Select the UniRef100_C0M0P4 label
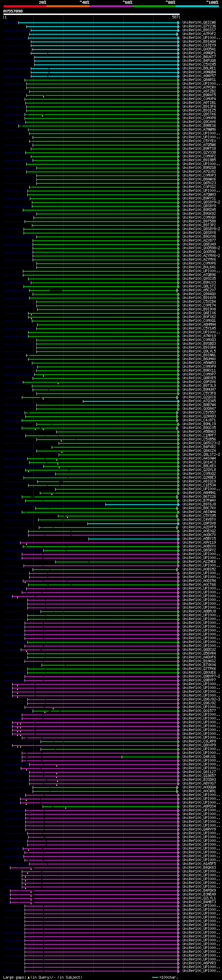 click(199, 99)
